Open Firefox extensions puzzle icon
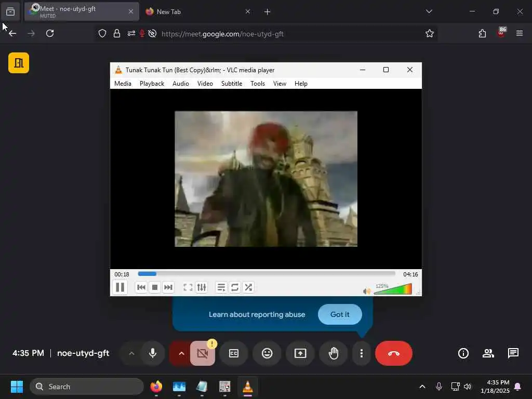 click(x=482, y=33)
